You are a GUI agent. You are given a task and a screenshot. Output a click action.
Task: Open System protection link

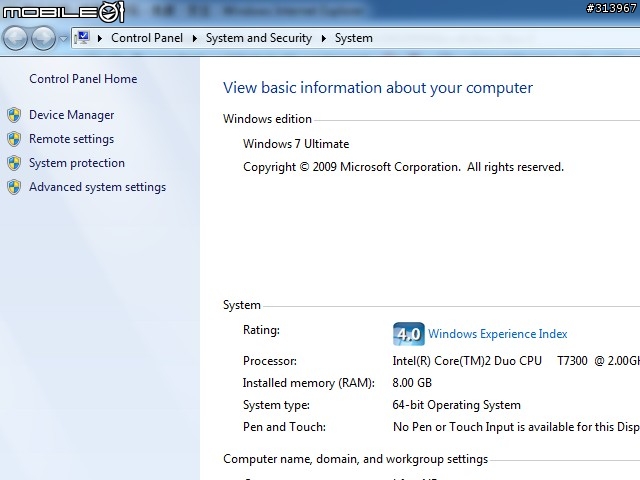pyautogui.click(x=77, y=163)
